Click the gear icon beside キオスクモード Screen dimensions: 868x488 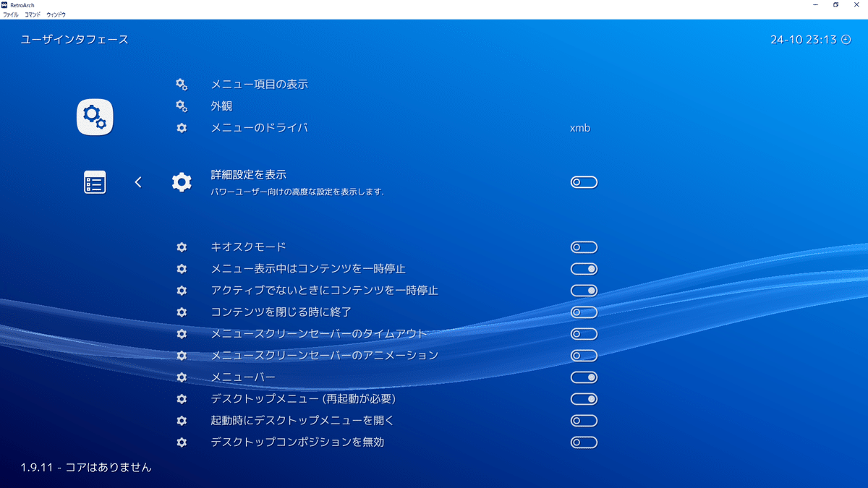click(182, 247)
